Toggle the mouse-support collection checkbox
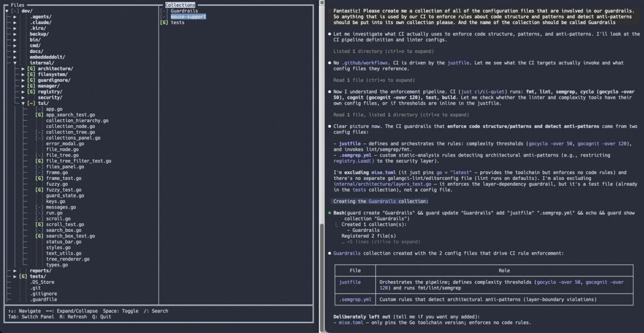The image size is (644, 333). (164, 17)
